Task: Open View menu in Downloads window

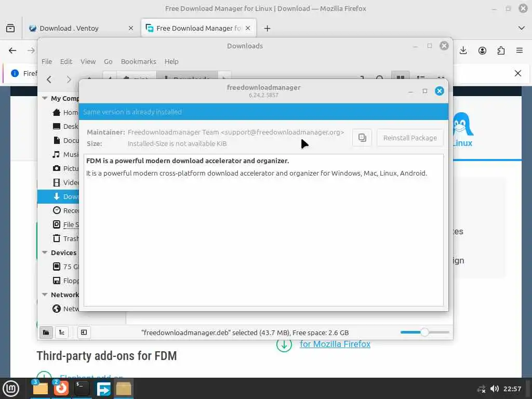Action: point(88,61)
